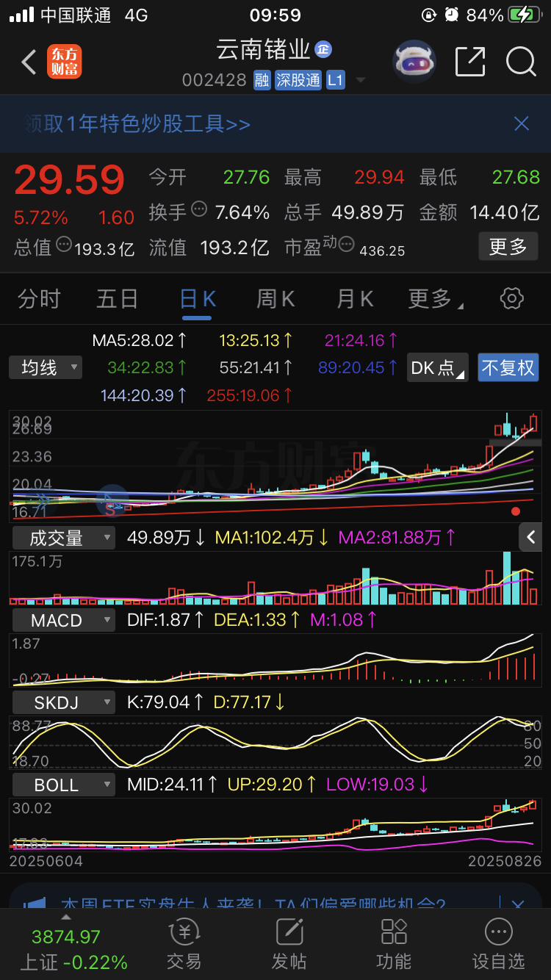Switch to the 分时 tab
Image resolution: width=551 pixels, height=980 pixels.
click(40, 299)
